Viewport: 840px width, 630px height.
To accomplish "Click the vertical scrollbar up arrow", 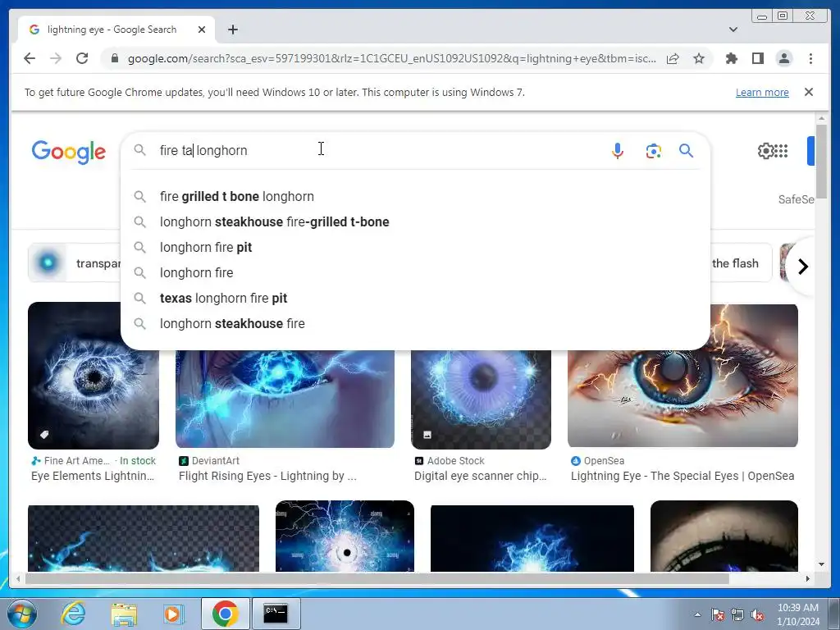I will pyautogui.click(x=821, y=118).
